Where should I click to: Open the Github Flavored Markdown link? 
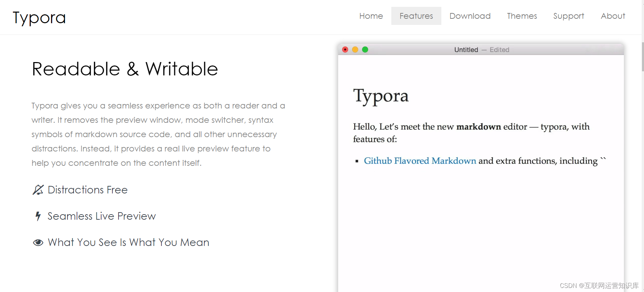point(420,161)
